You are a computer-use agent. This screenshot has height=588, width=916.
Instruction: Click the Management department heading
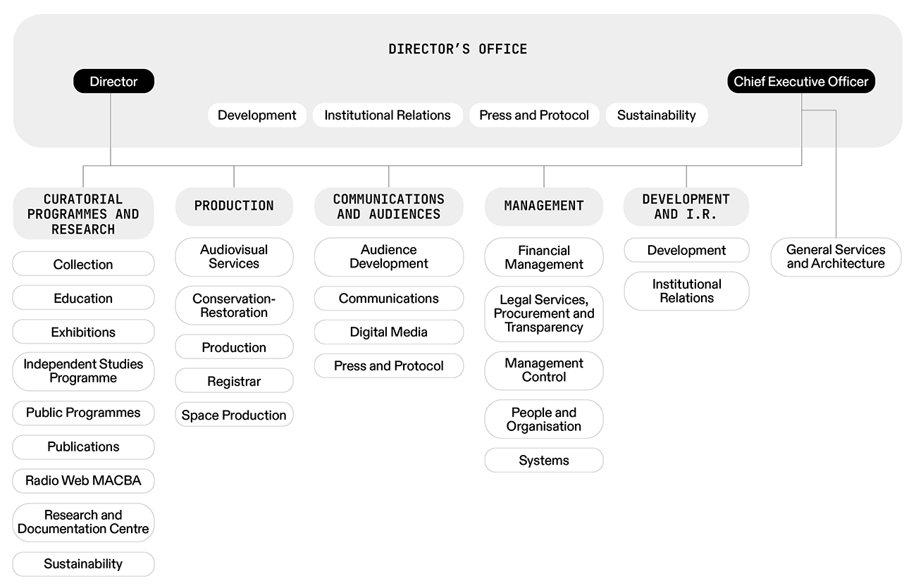[544, 206]
